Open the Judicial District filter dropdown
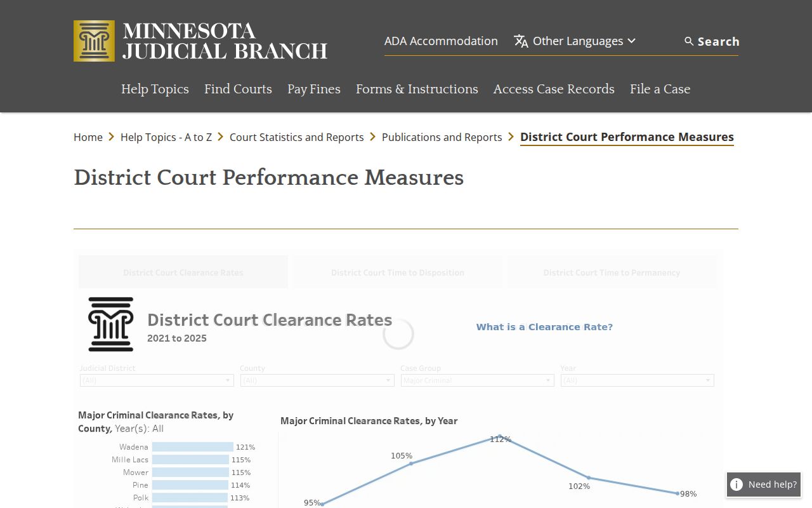Viewport: 812px width, 508px height. pyautogui.click(x=157, y=380)
